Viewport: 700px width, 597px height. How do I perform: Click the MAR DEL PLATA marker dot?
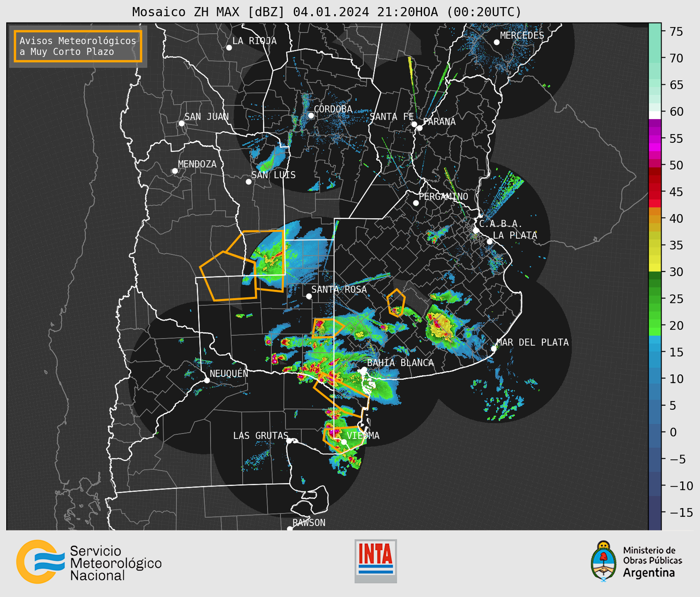coord(494,349)
